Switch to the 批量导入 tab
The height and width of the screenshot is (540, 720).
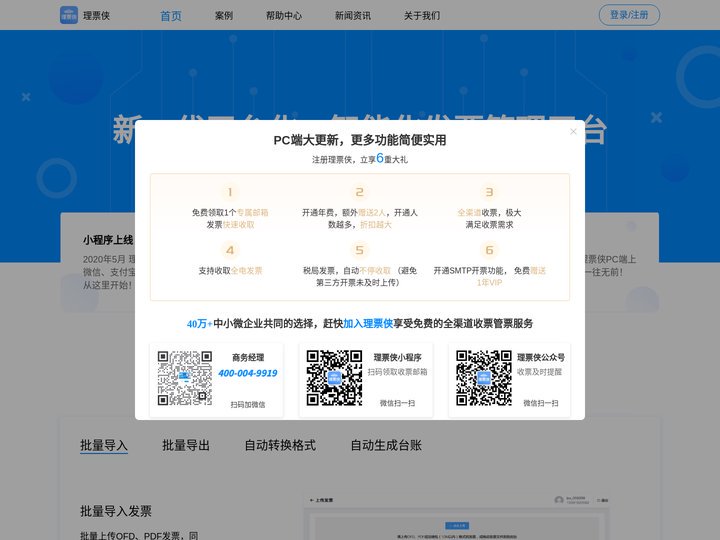point(104,445)
